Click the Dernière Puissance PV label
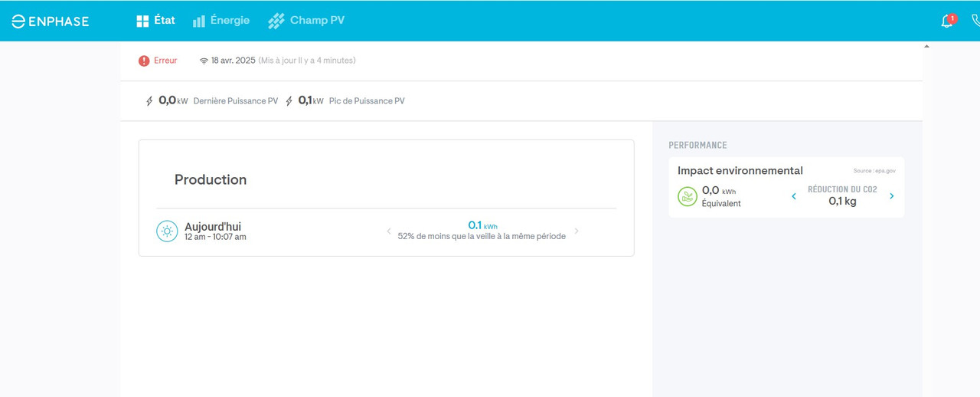The height and width of the screenshot is (397, 980). pyautogui.click(x=236, y=101)
